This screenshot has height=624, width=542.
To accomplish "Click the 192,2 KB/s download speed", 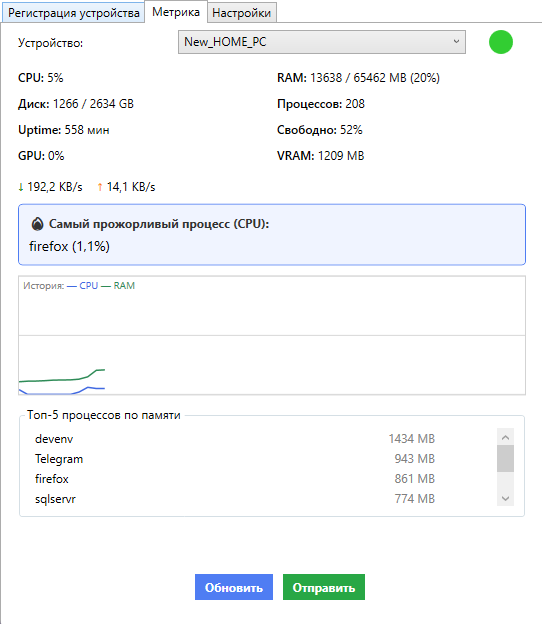I will pos(55,187).
